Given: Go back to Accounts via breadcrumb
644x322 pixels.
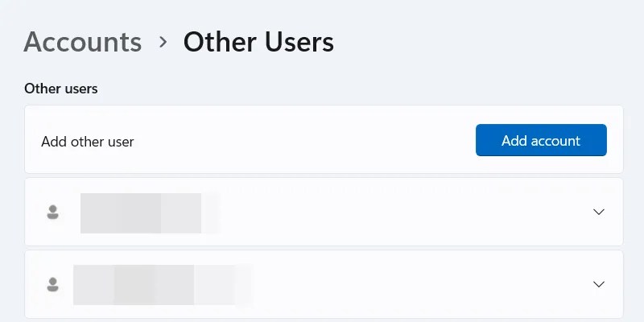Looking at the screenshot, I should (83, 42).
